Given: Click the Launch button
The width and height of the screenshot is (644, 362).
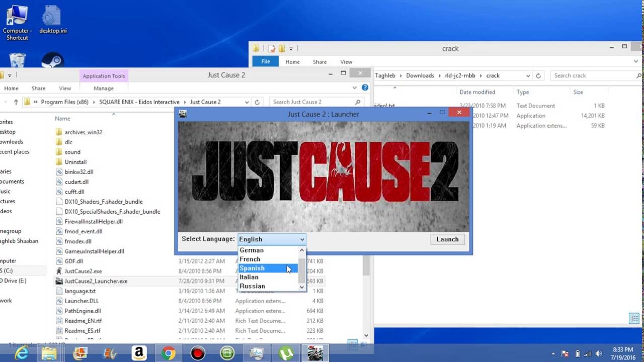Looking at the screenshot, I should tap(448, 239).
